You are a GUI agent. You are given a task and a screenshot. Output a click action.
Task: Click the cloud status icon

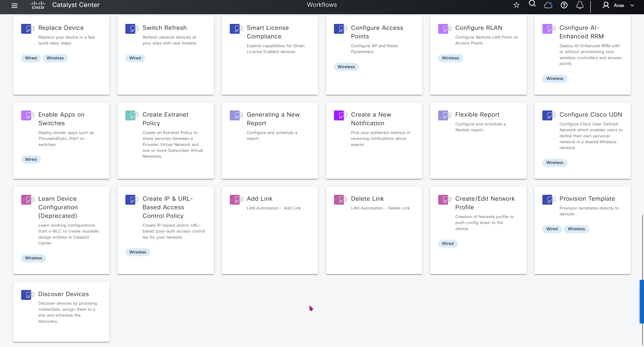[548, 5]
